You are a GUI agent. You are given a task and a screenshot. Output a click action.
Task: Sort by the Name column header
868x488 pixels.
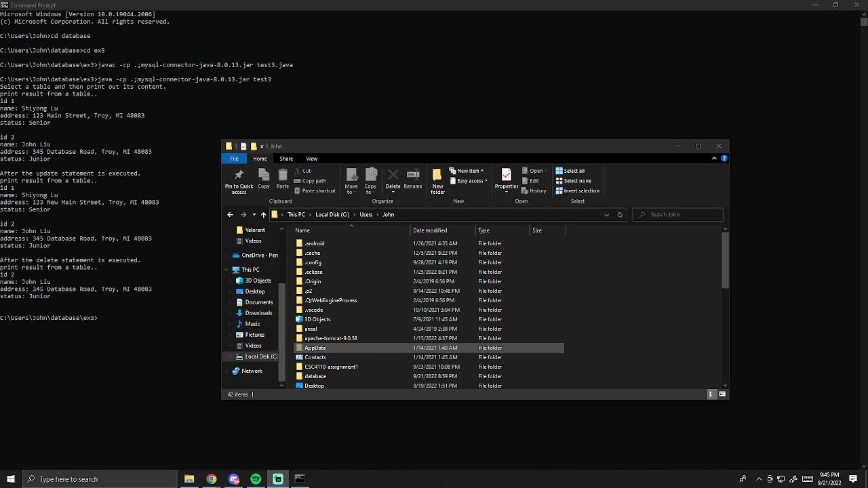pyautogui.click(x=351, y=230)
